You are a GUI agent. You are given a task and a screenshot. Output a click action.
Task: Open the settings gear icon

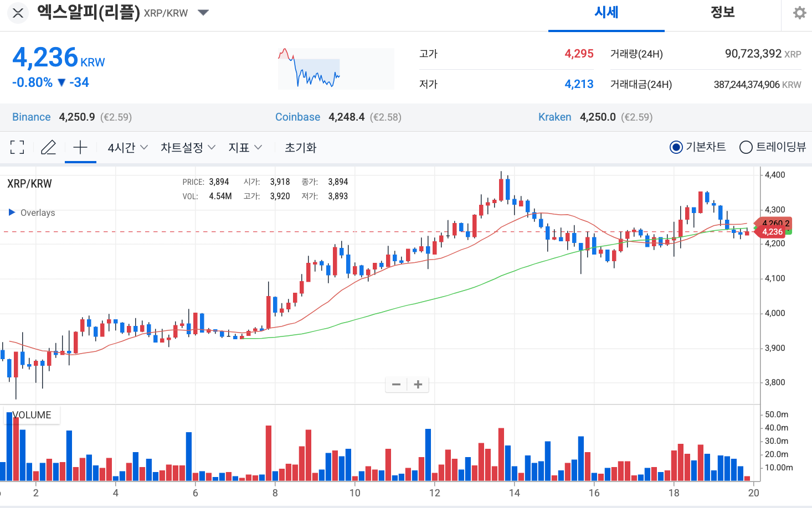coord(799,13)
